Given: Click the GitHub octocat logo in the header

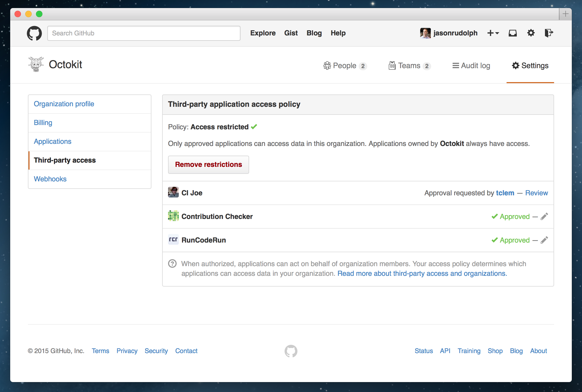Looking at the screenshot, I should click(x=35, y=33).
